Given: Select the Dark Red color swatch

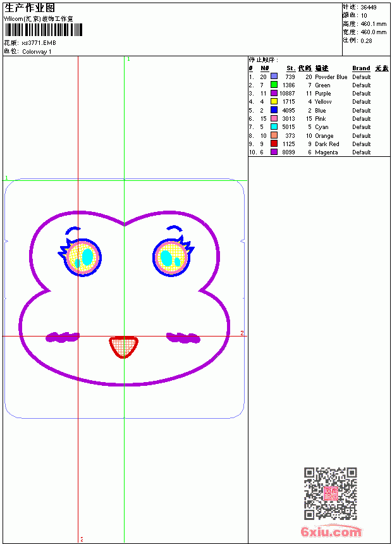Looking at the screenshot, I should point(274,144).
